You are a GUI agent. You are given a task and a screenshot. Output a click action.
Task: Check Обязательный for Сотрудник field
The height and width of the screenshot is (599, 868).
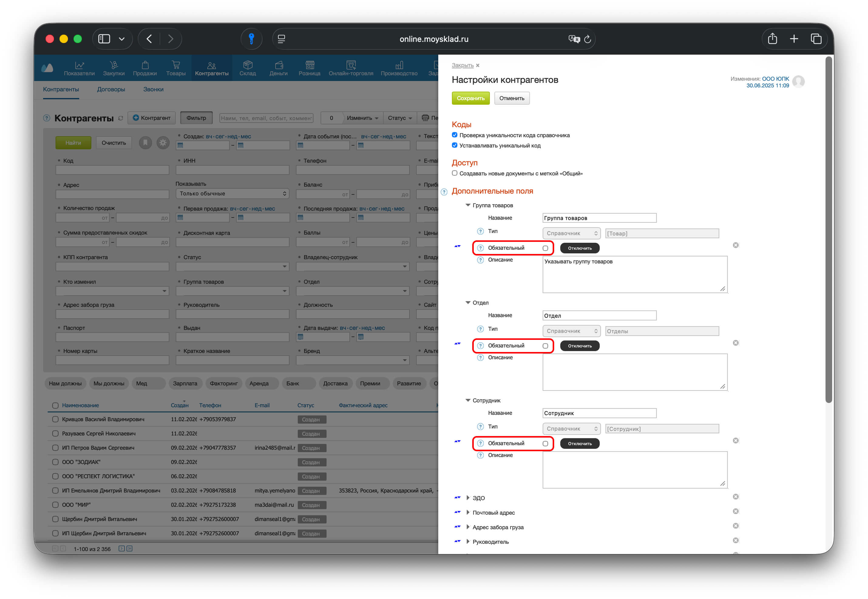click(x=545, y=443)
